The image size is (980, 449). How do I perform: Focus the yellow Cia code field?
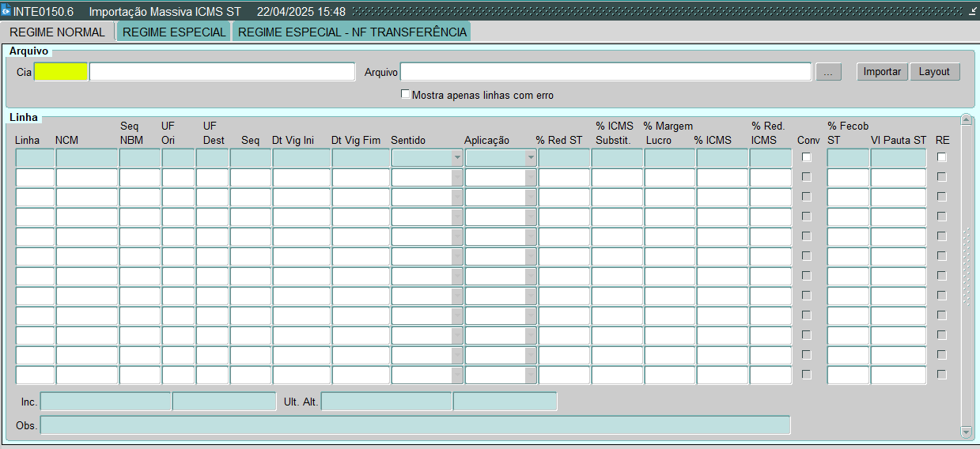(61, 72)
